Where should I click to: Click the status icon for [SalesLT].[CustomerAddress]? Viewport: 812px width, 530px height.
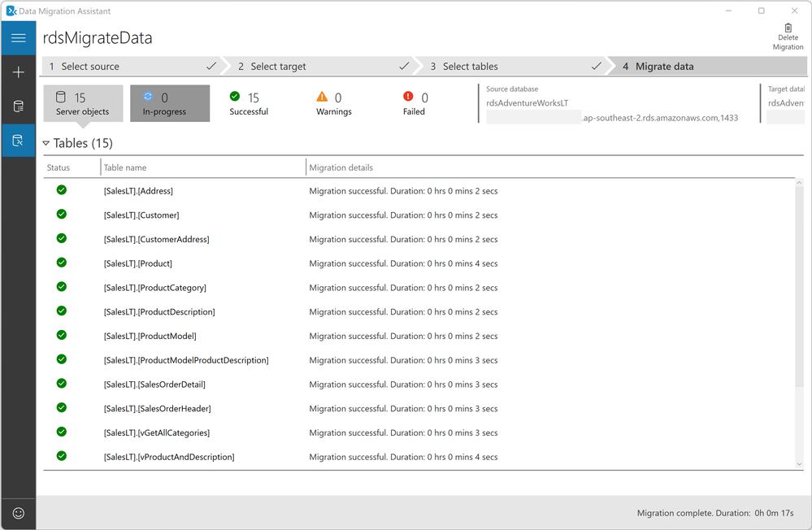(62, 238)
